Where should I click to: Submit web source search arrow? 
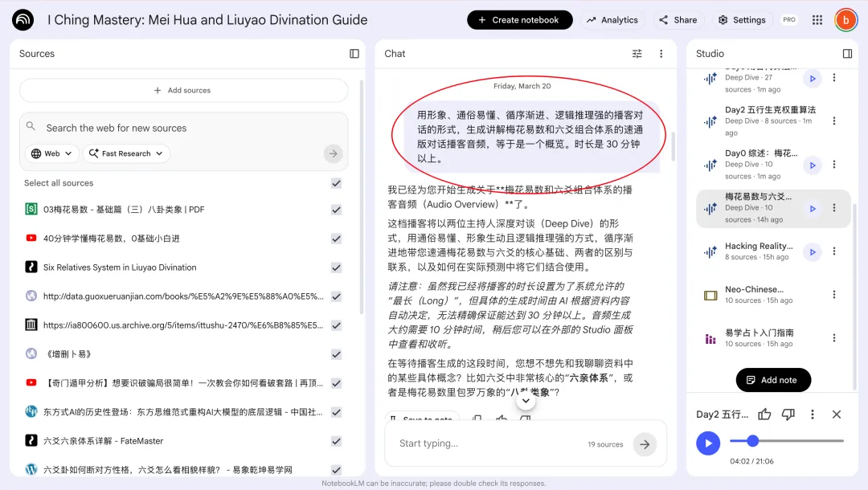[333, 153]
